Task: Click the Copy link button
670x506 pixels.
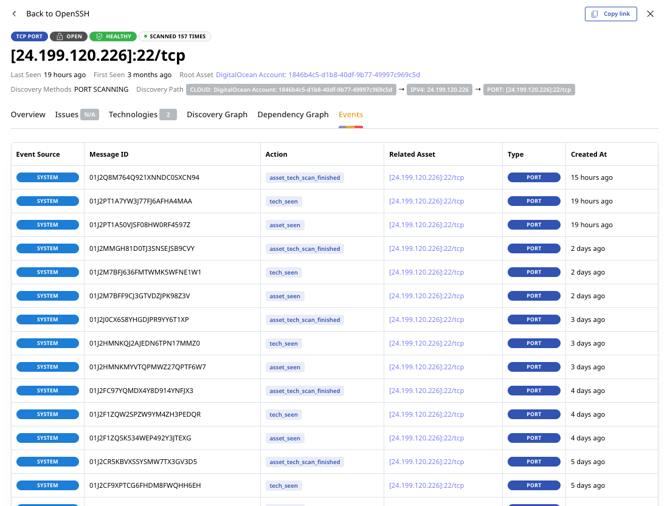Action: coord(610,14)
